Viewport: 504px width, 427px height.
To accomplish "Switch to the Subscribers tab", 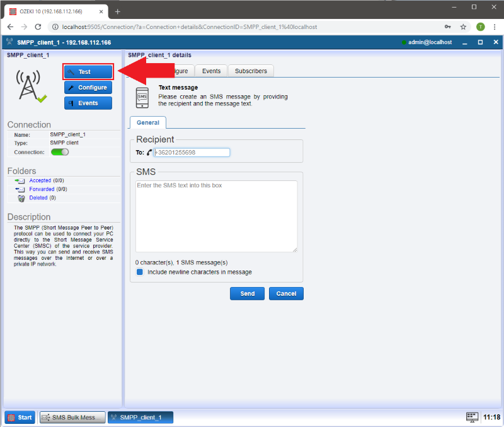I will point(251,71).
